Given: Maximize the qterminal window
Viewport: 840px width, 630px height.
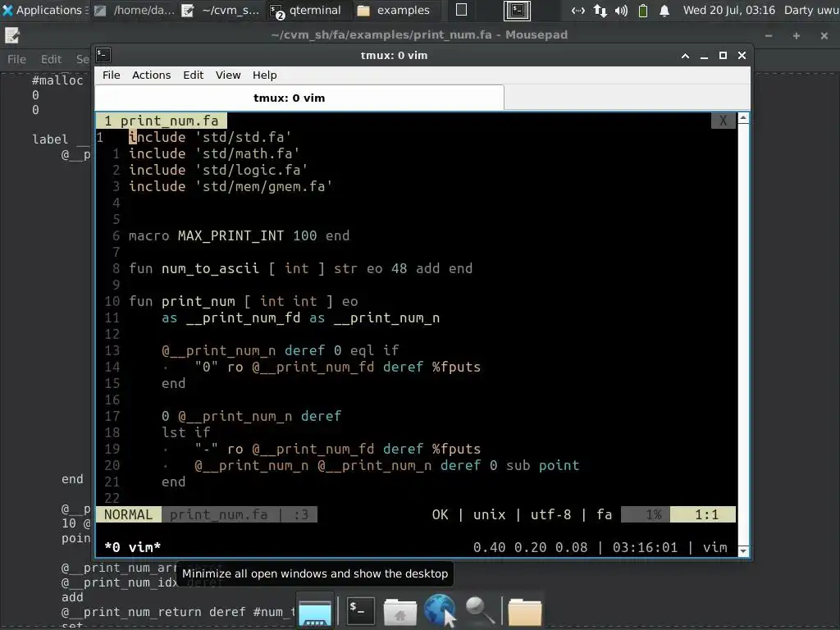Looking at the screenshot, I should click(723, 55).
